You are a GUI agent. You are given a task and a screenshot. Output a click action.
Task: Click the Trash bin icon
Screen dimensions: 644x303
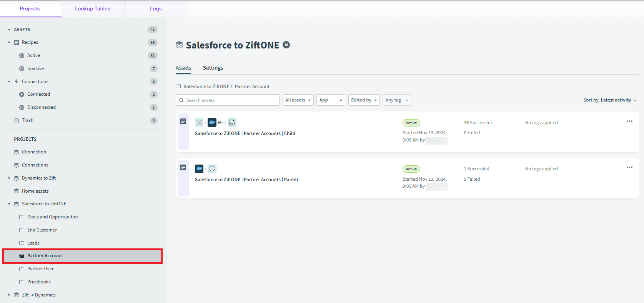tap(17, 120)
